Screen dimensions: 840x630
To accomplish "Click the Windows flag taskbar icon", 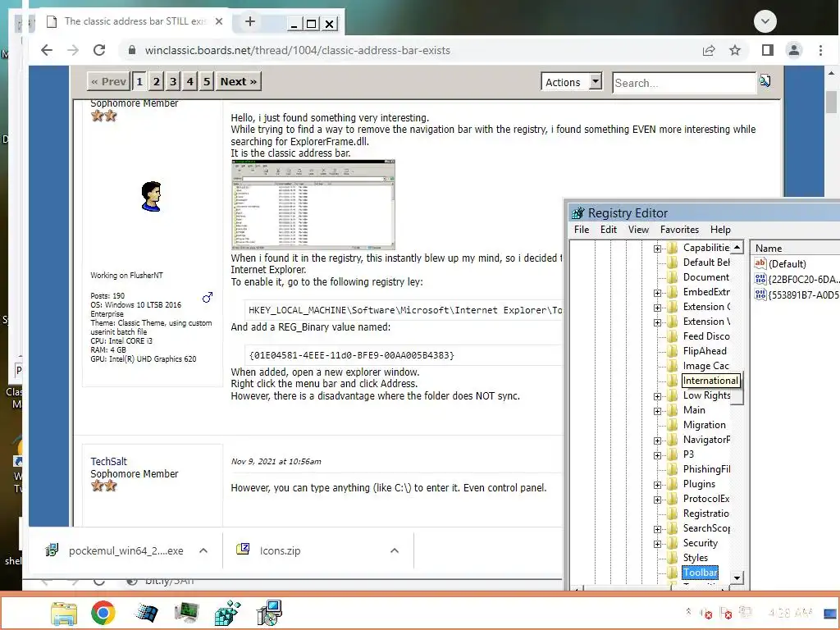I will (x=146, y=613).
